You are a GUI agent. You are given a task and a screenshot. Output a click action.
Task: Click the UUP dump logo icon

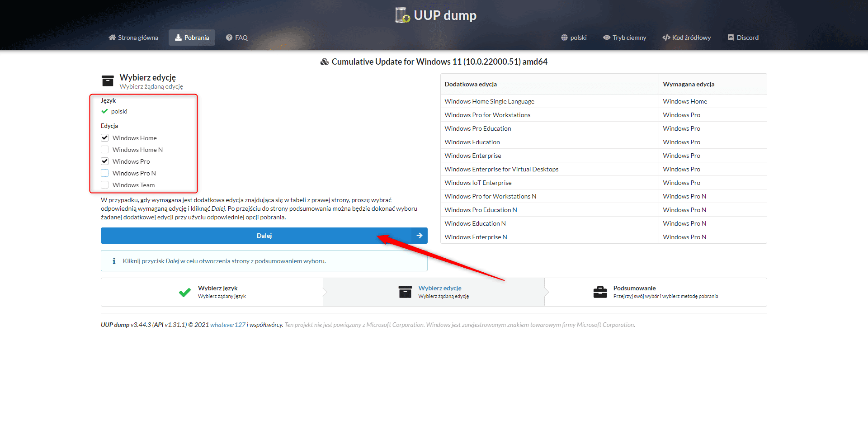pyautogui.click(x=402, y=15)
